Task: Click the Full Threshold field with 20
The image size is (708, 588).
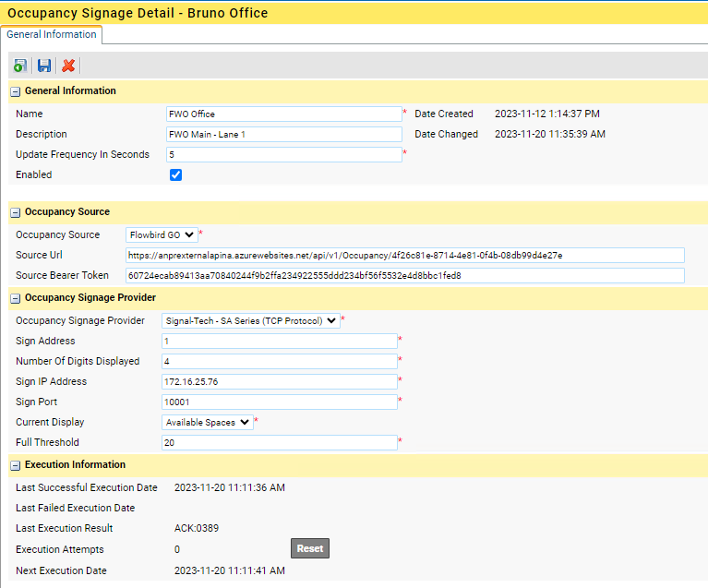Action: tap(280, 442)
